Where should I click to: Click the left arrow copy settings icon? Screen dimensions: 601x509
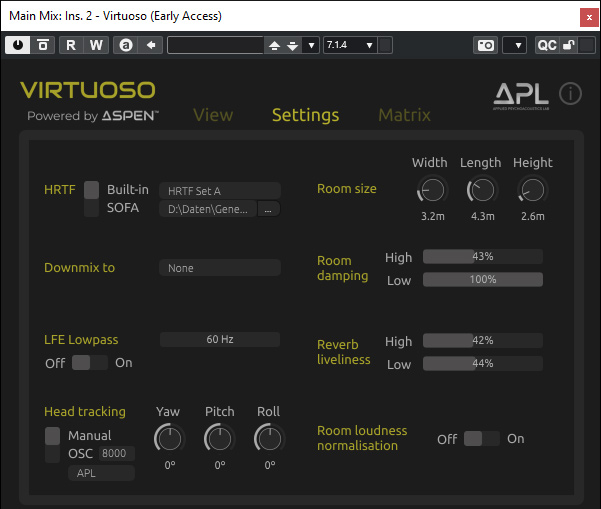pos(151,45)
